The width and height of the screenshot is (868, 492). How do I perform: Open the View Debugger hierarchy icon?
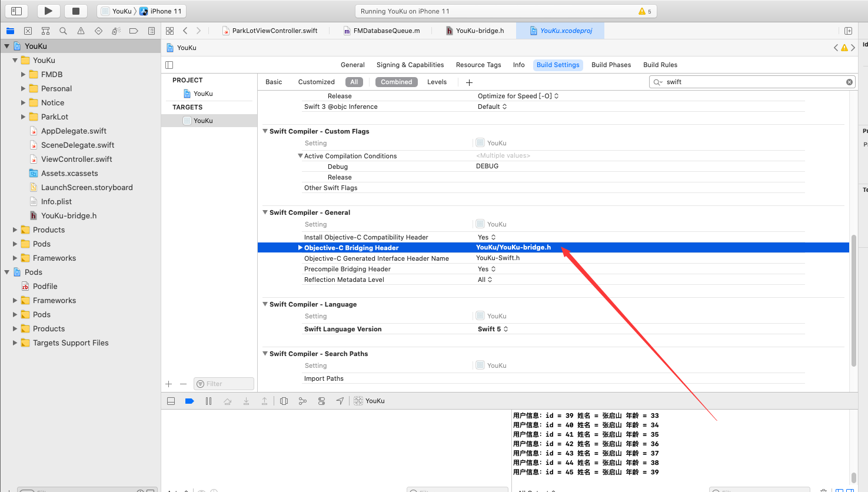click(x=284, y=401)
